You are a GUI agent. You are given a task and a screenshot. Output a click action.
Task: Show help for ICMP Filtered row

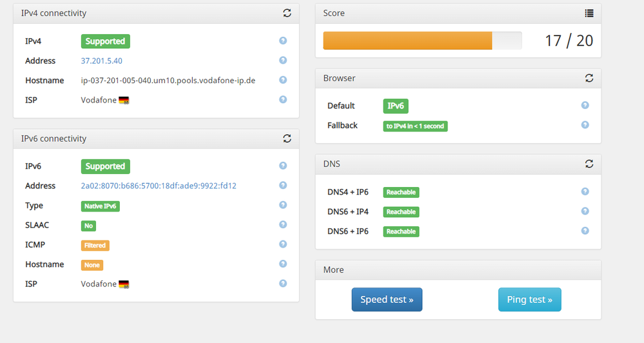pos(282,244)
